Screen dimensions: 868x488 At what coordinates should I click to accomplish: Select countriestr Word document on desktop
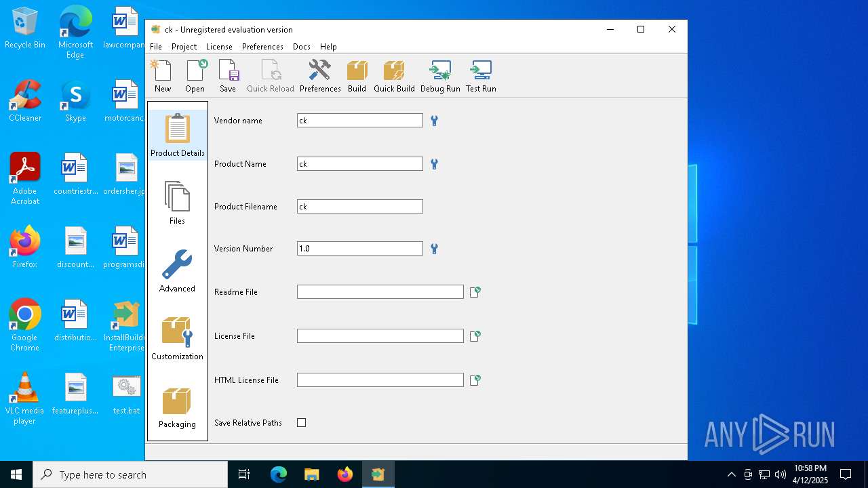coord(75,175)
